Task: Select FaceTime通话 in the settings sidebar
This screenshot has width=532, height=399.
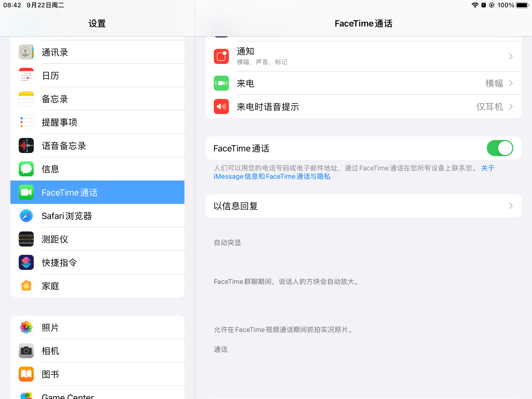Action: tap(97, 192)
